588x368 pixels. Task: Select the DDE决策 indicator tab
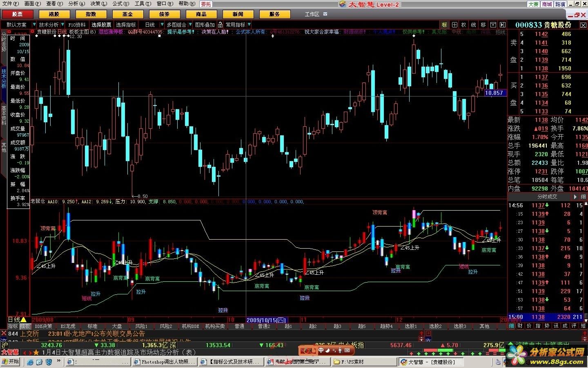tap(43, 326)
